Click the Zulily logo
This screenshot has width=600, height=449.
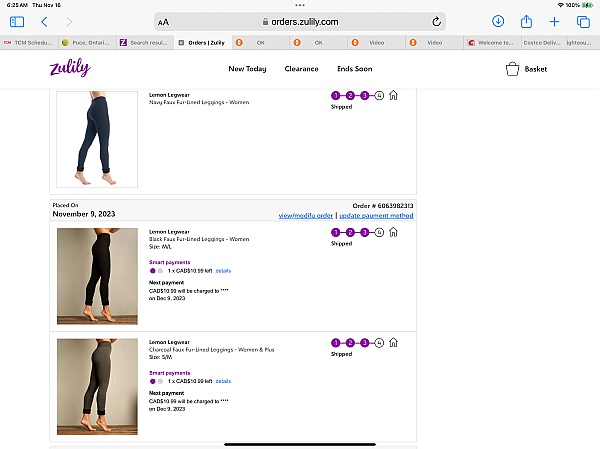[x=70, y=68]
